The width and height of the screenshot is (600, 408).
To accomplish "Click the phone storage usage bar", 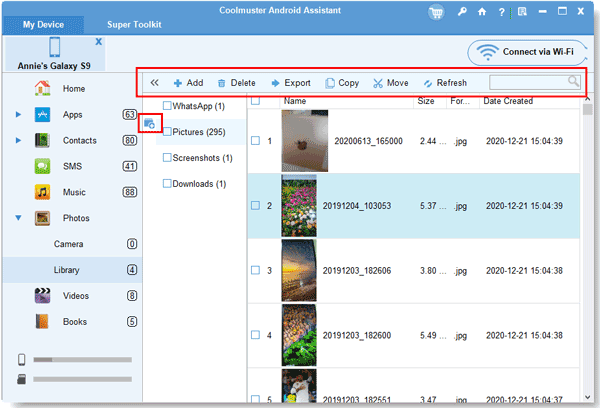I will (82, 360).
